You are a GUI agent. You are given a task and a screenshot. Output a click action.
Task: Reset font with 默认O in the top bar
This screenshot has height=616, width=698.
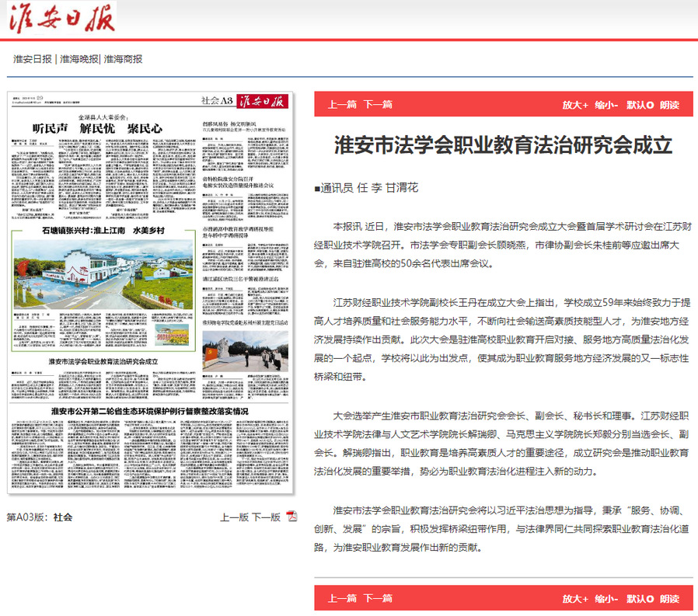click(x=640, y=105)
